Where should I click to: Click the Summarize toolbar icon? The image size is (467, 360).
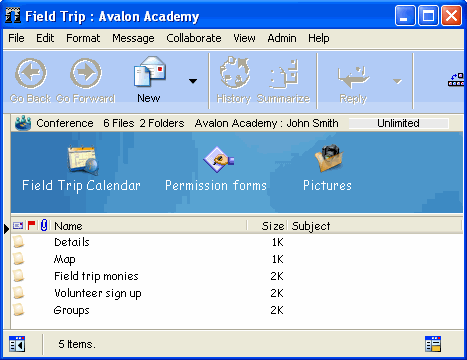[x=284, y=74]
